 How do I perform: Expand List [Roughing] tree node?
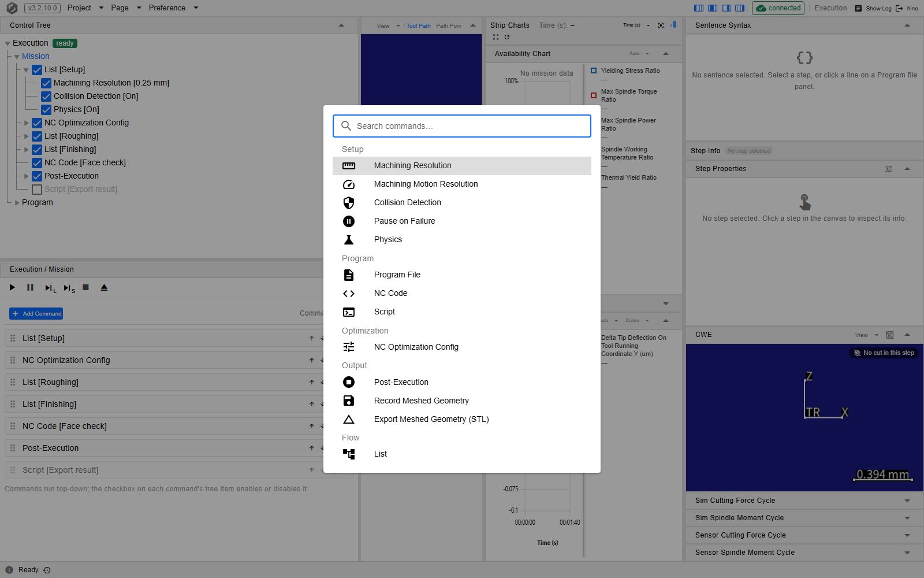pos(26,136)
